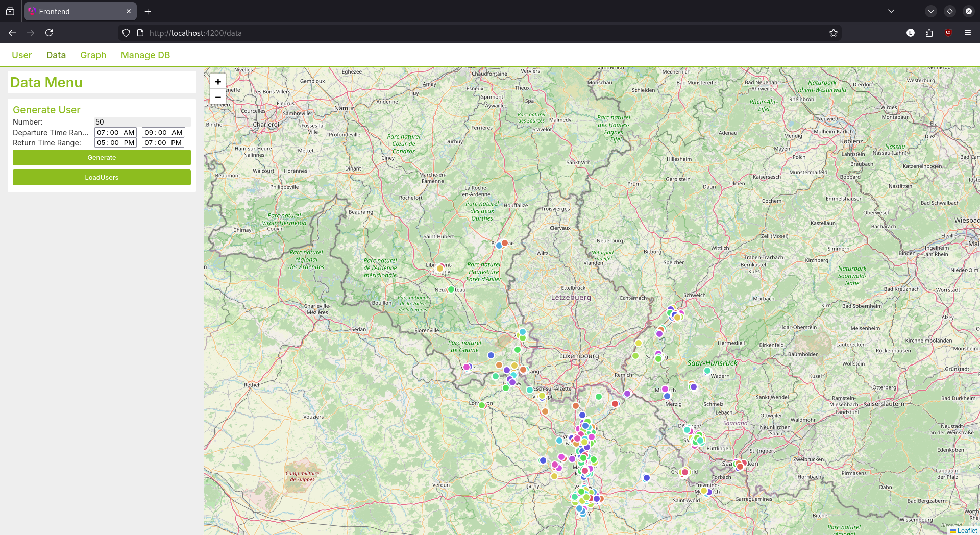Set the 05:00 PM return start time

115,143
